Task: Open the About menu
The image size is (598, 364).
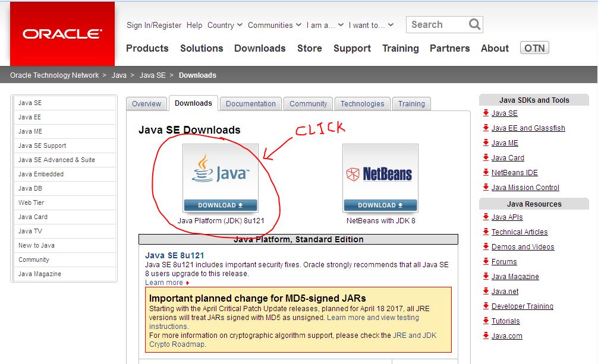Action: tap(495, 48)
